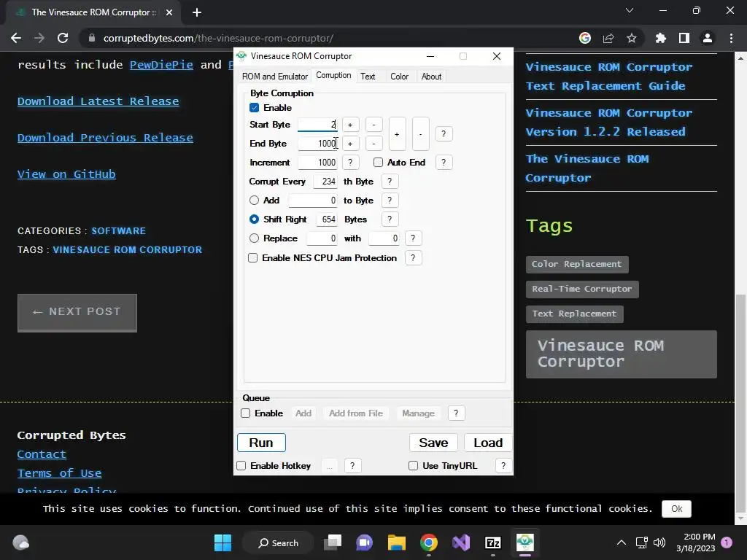Go back with the browser back arrow
747x560 pixels.
tap(16, 38)
